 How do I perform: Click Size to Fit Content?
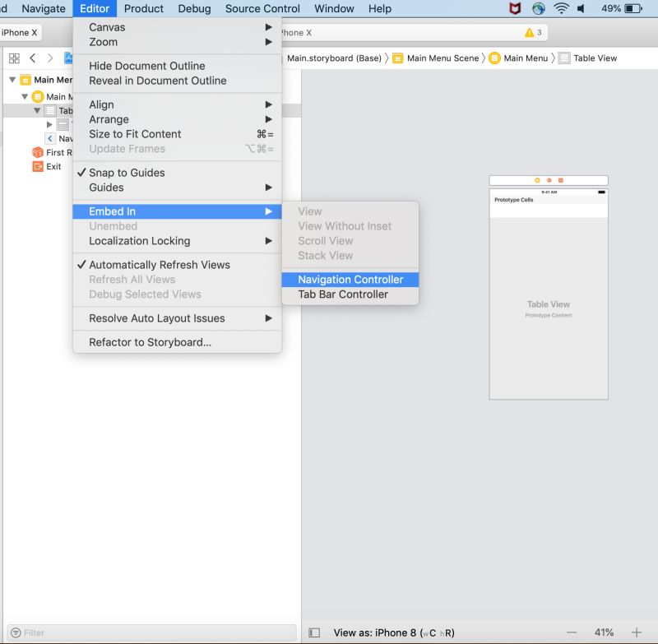pyautogui.click(x=134, y=134)
